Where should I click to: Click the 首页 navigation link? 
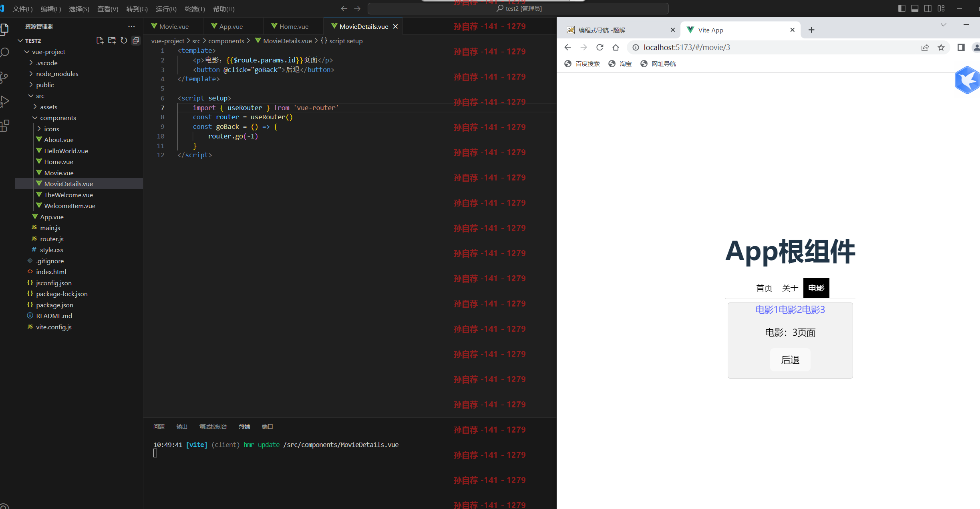tap(764, 288)
